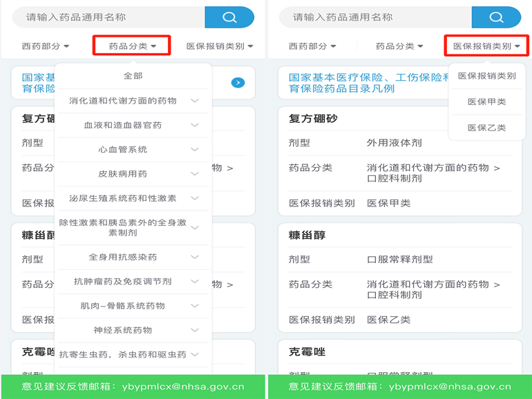Click the search magnifier button above the open 药品分类 list

[229, 17]
